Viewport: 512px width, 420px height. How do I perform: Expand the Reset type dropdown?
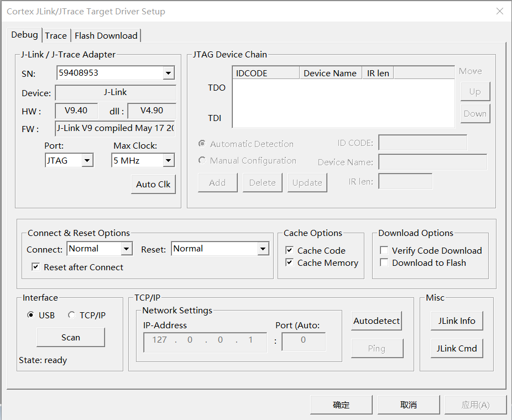263,249
